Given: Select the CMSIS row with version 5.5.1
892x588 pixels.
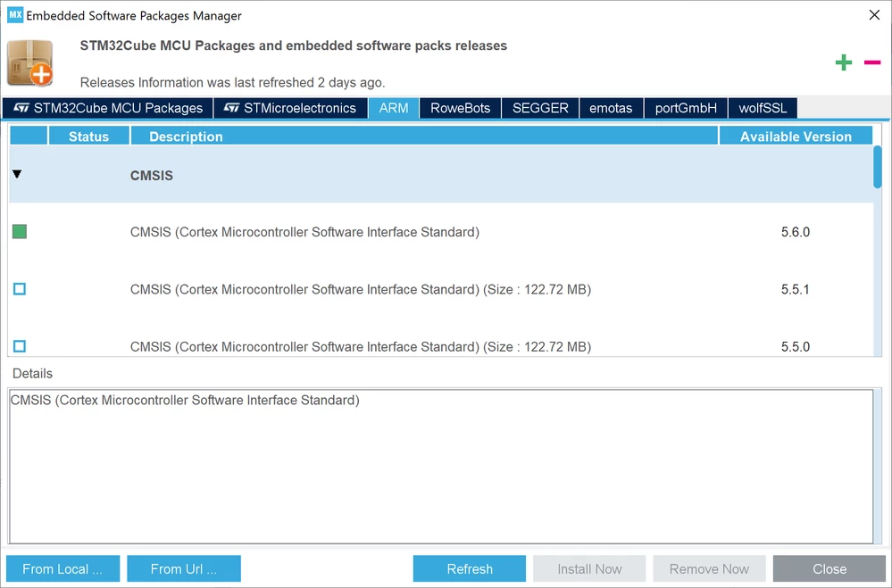Looking at the screenshot, I should point(441,289).
